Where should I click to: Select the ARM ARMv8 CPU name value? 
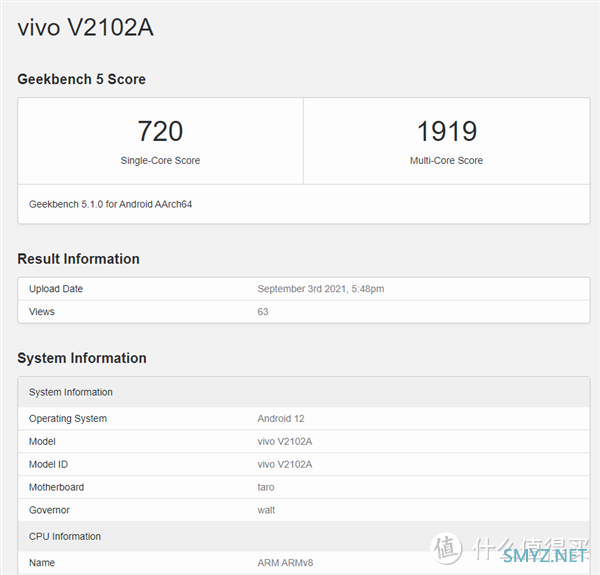285,563
